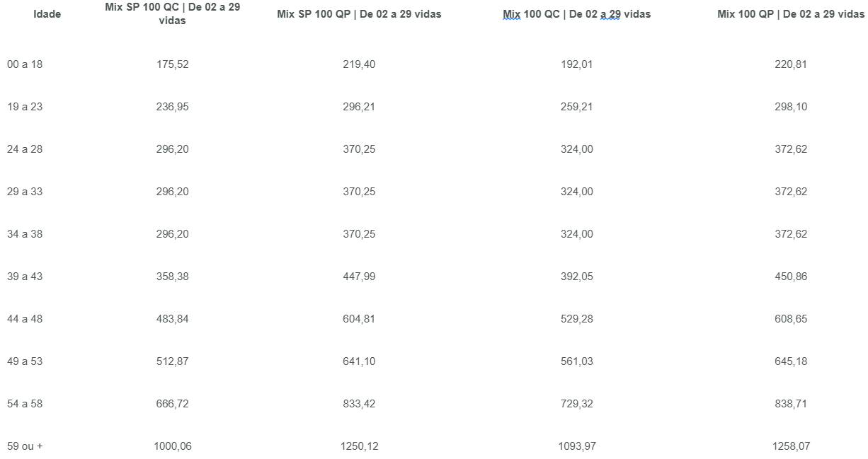
Task: Click the 1093,97 price cell
Action: [x=576, y=446]
